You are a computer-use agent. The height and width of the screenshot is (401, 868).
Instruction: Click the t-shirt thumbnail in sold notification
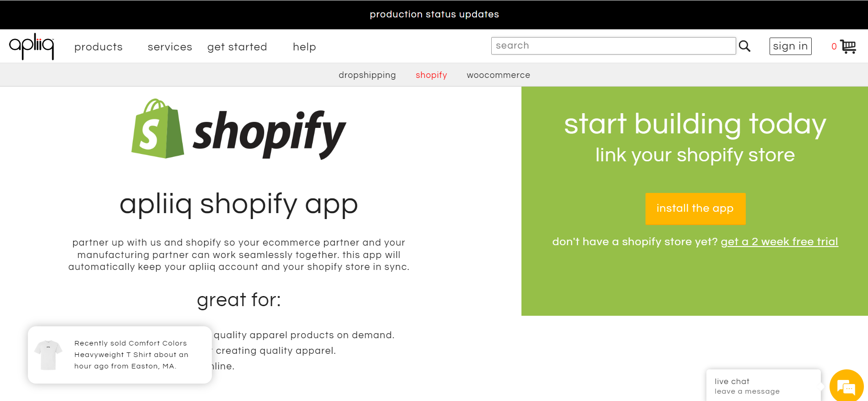(x=49, y=355)
